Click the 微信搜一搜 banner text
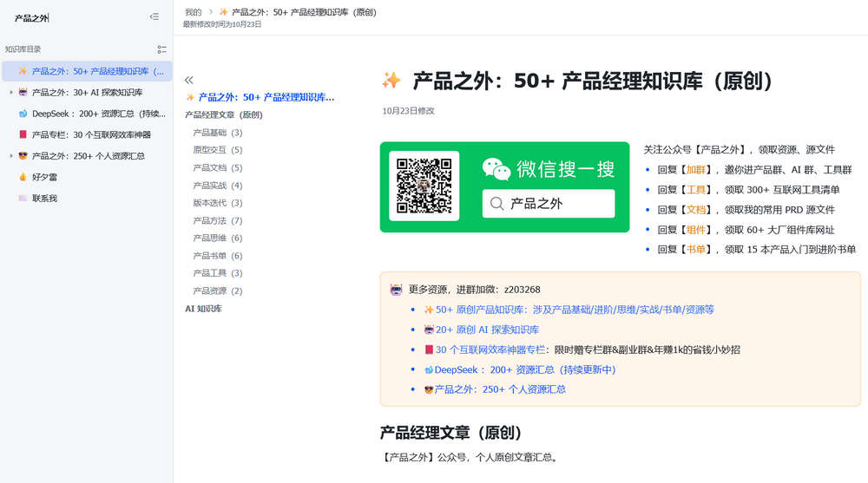Image resolution: width=868 pixels, height=483 pixels. [566, 169]
